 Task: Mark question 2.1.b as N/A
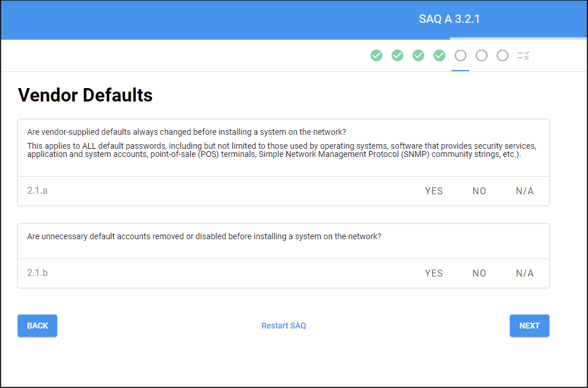tap(524, 273)
